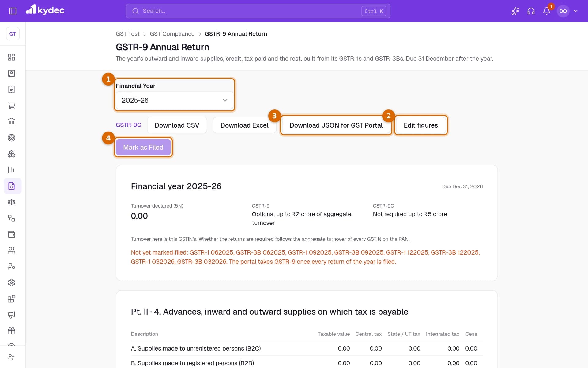Open the wallet icon in sidebar
588x368 pixels.
11,234
